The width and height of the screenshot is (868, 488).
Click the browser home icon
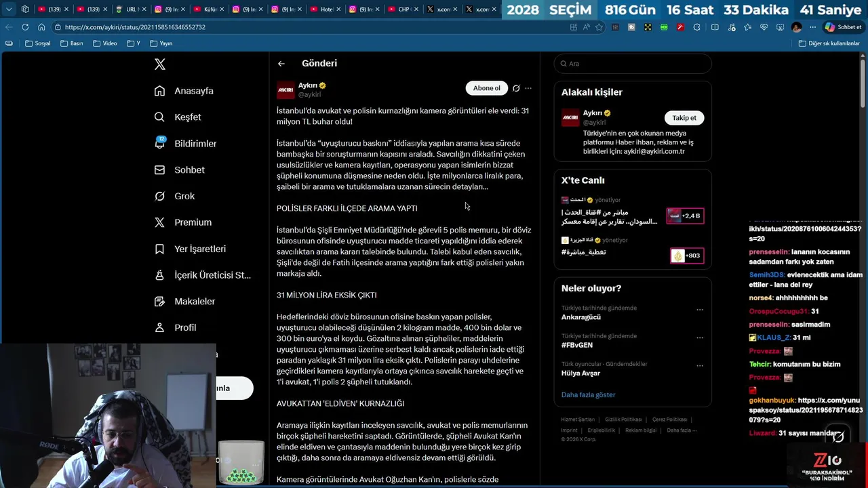pyautogui.click(x=41, y=27)
